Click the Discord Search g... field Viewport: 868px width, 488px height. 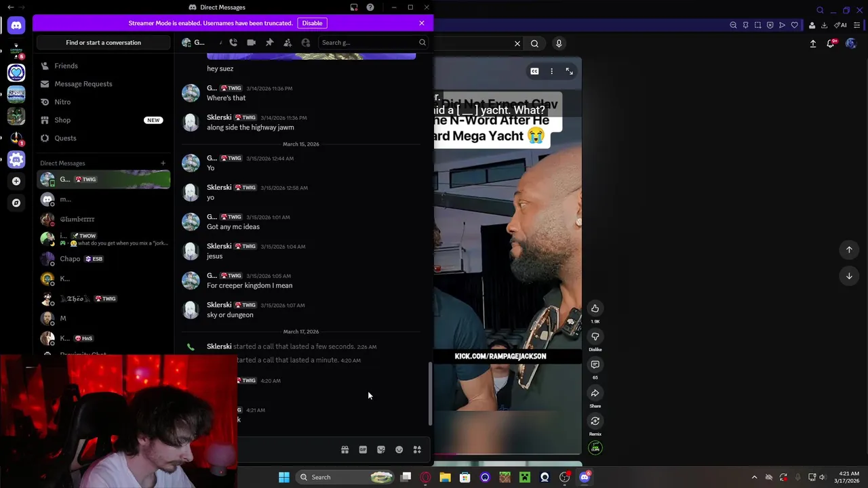point(373,43)
